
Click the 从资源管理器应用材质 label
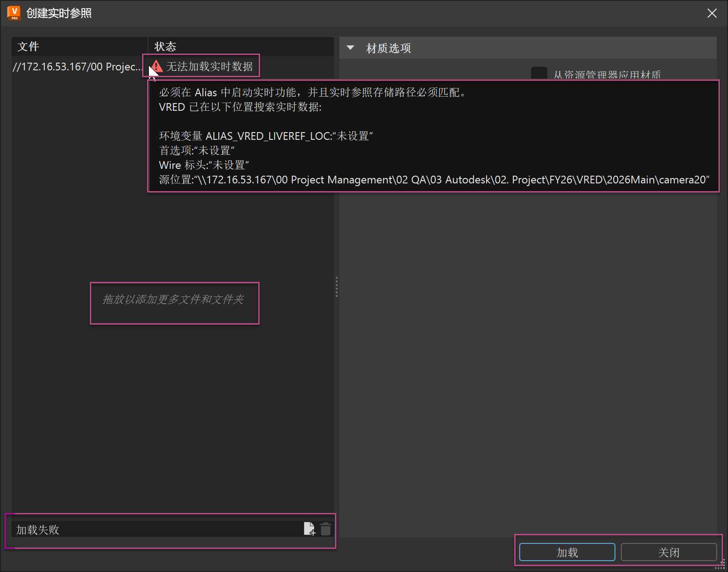tap(607, 74)
